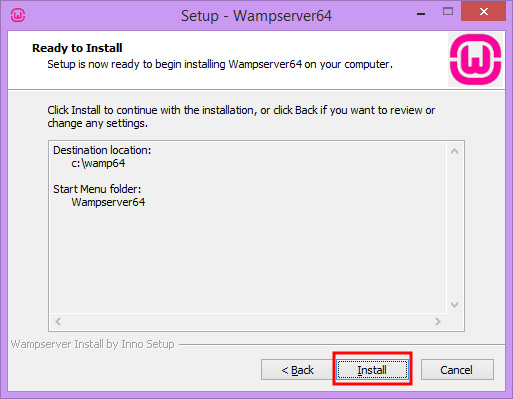Close the Setup window

pyautogui.click(x=483, y=12)
